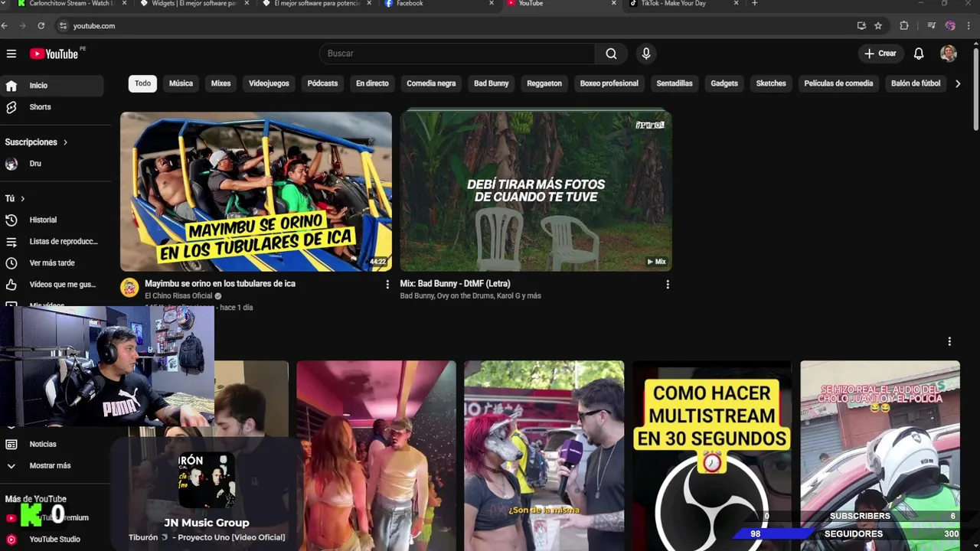
Task: Select the Videojuegos filter chip
Action: pos(269,83)
